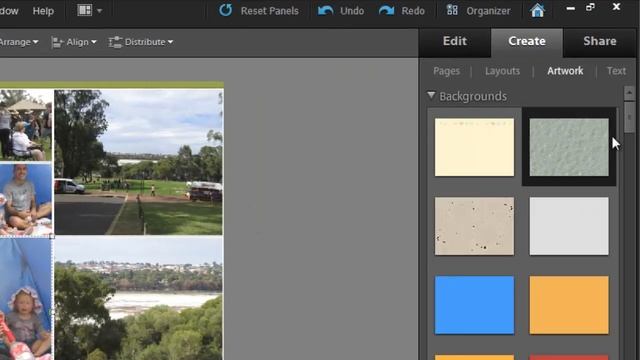This screenshot has width=640, height=360.
Task: Open the Text sub-tab
Action: tap(616, 71)
